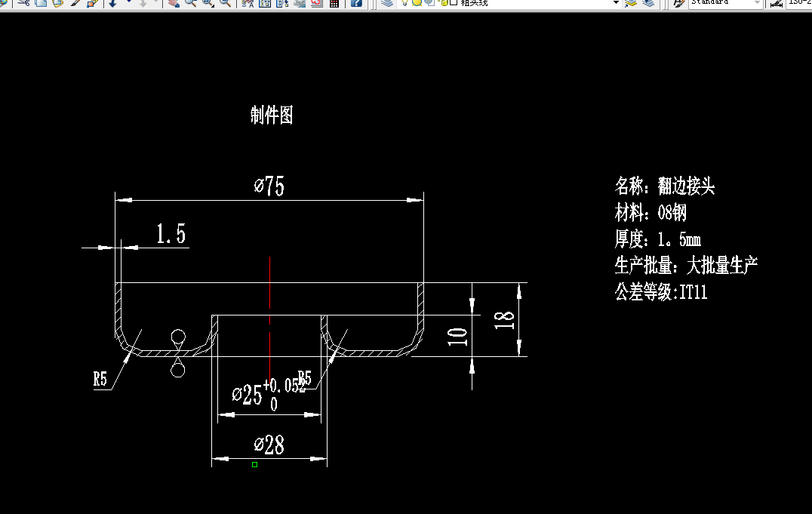Open the Help icon with question mark
812x514 pixels.
357,4
